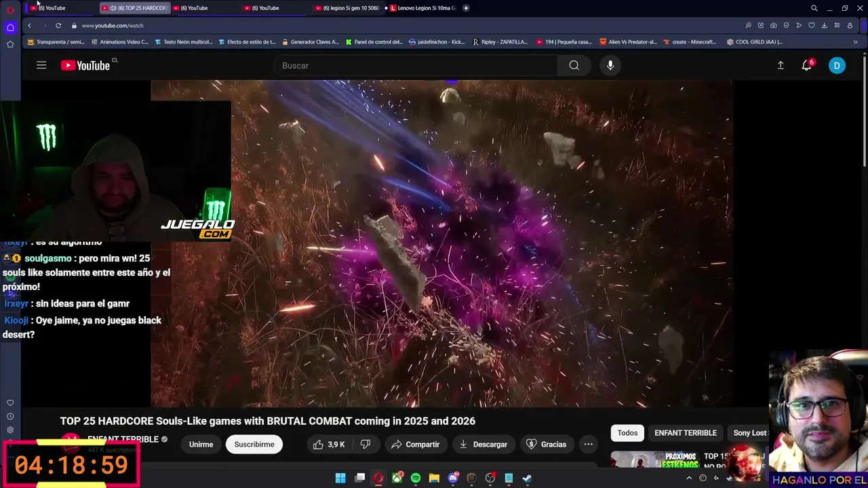Join the channel with Unirme

201,444
